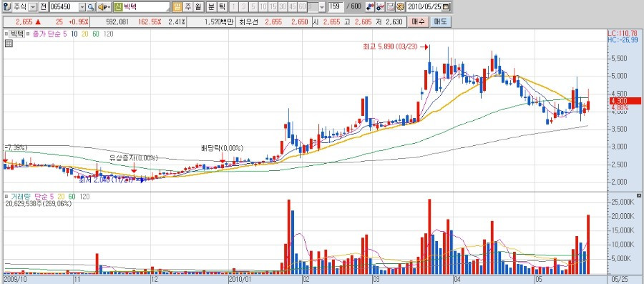644x284 pixels.
Task: Open the interval dropdown arrow after 60
Action: (x=321, y=7)
